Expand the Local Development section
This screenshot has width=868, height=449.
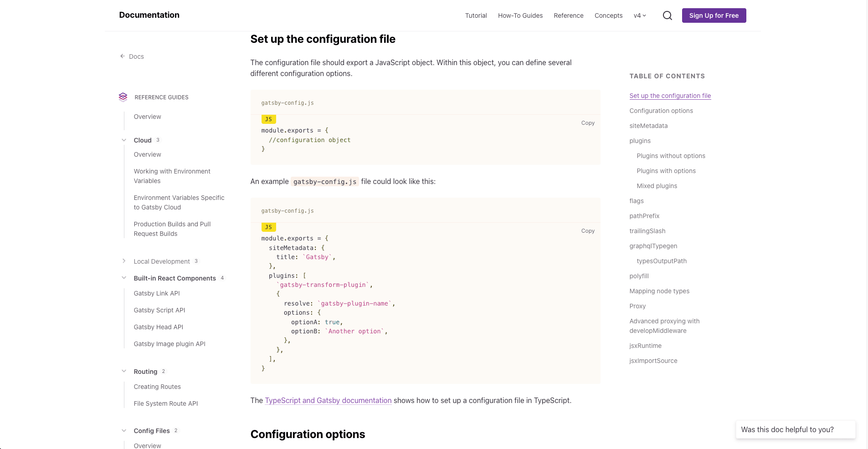[x=124, y=261]
